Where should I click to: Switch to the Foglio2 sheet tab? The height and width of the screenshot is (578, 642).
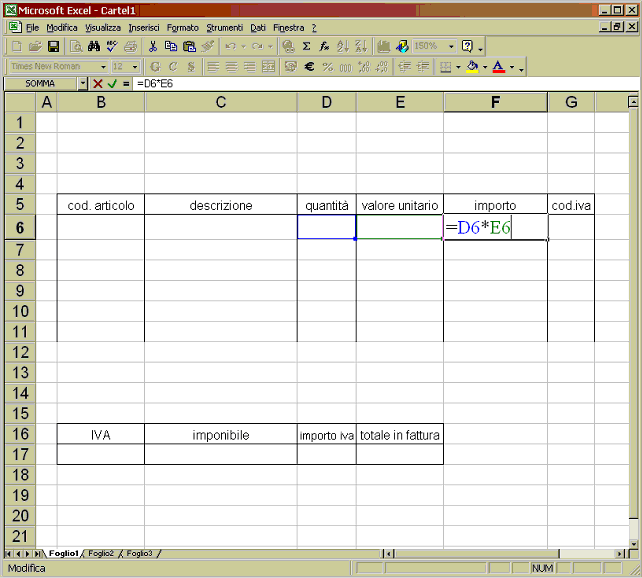(101, 553)
